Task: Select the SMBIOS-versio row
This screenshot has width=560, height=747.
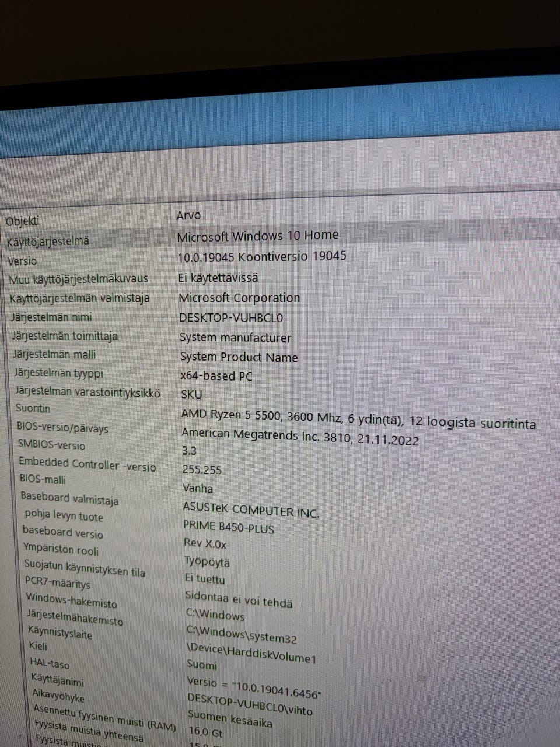Action: 51,445
